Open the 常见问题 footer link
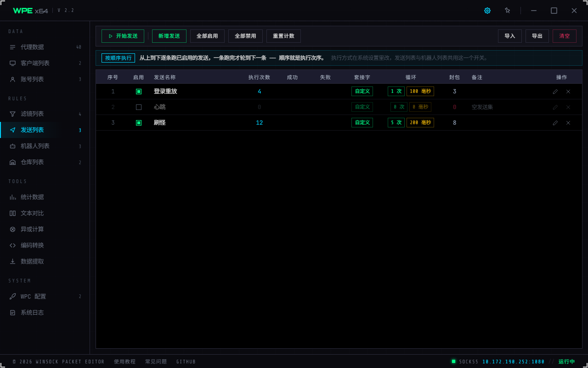 [156, 362]
